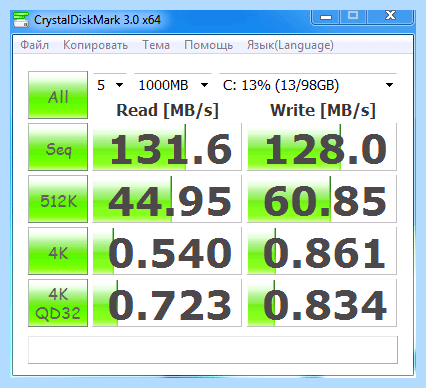Screen dimensions: 426x388
Task: Minimize the CrystalDiskMark window
Action: pyautogui.click(x=326, y=17)
